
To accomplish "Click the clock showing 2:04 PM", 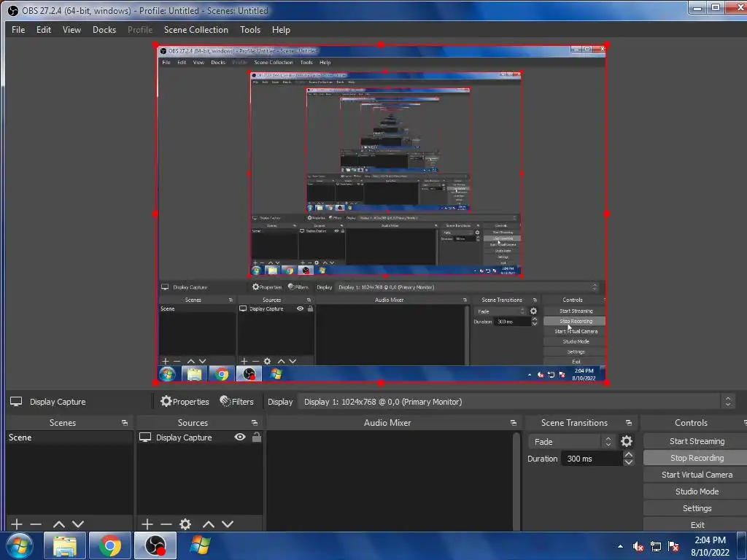I will click(711, 546).
